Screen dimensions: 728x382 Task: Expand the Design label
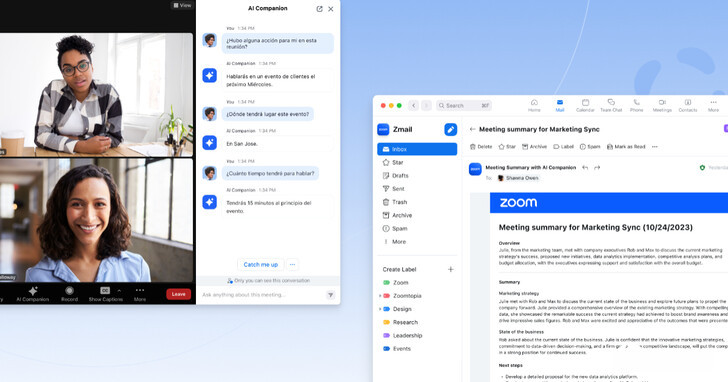click(x=380, y=309)
